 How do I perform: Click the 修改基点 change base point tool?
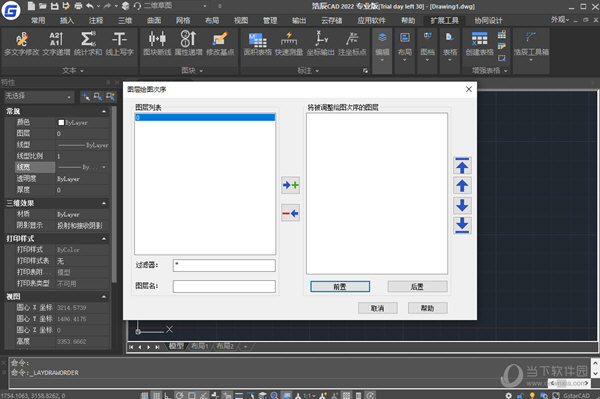click(220, 44)
